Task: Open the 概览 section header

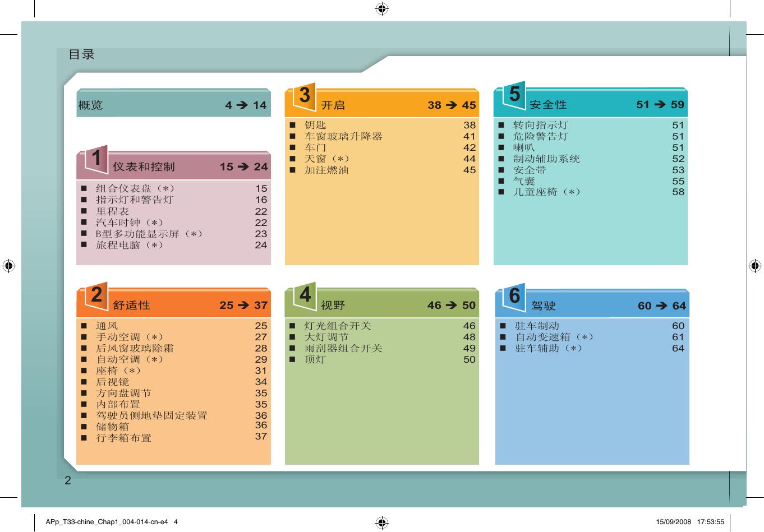Action: [91, 105]
